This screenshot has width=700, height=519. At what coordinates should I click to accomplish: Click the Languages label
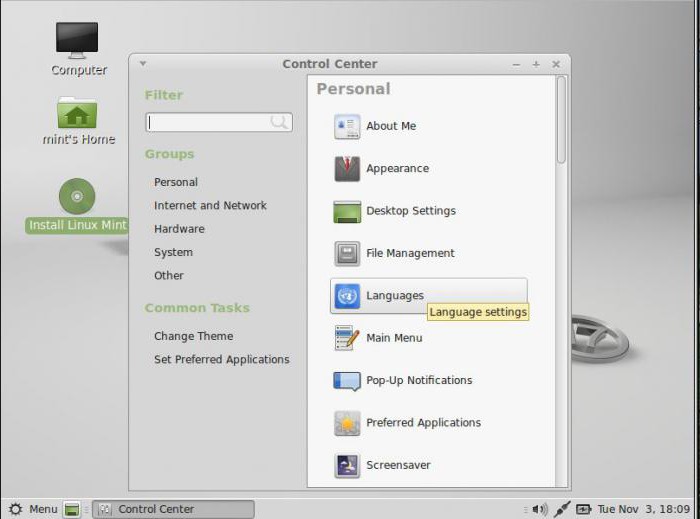coord(395,296)
